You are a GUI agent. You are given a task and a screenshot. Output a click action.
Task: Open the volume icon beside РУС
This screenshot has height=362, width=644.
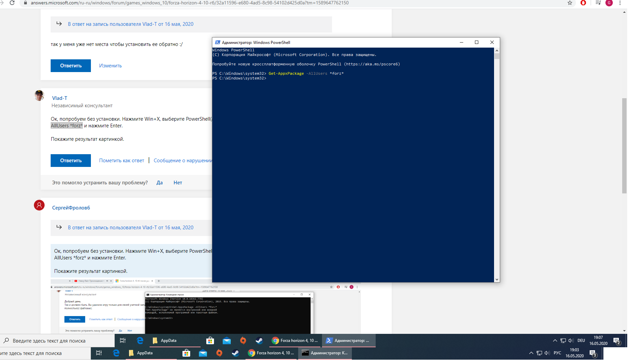pyautogui.click(x=547, y=353)
